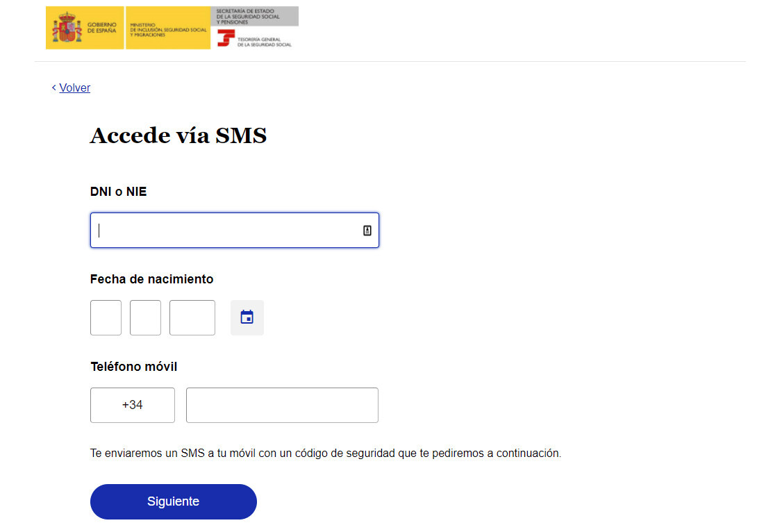Click the SMS security code notice text
Viewport: 757px width, 532px height.
coord(325,453)
